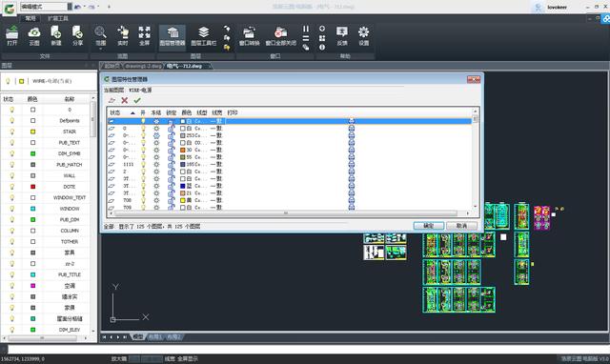Expand the 范围 zoom extents dropdown arrow
The height and width of the screenshot is (364, 610).
(100, 50)
